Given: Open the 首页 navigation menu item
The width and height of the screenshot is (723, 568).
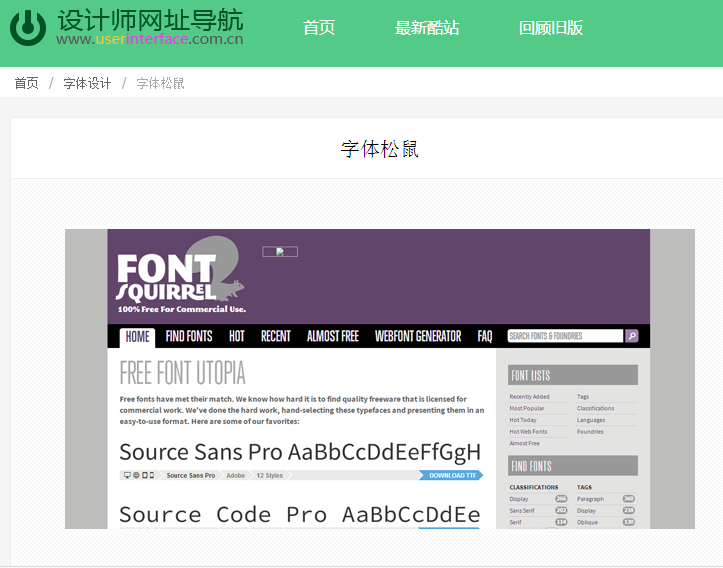Looking at the screenshot, I should tap(319, 28).
